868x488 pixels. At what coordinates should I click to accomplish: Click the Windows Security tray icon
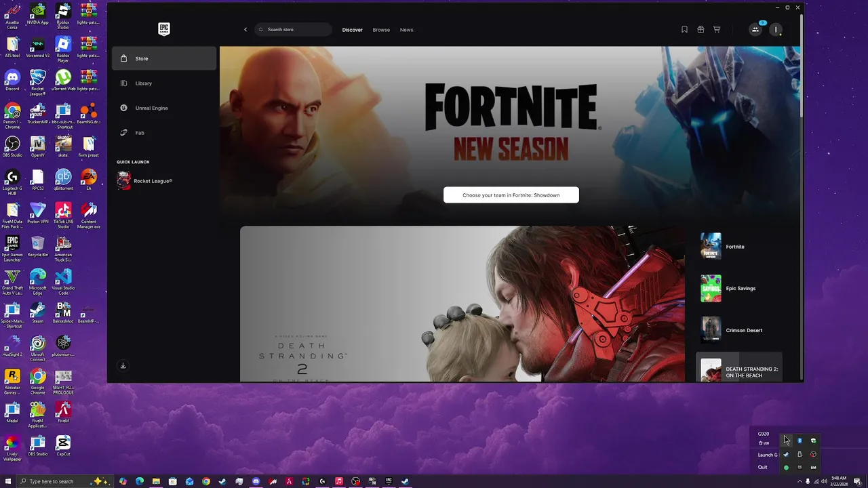click(x=813, y=441)
